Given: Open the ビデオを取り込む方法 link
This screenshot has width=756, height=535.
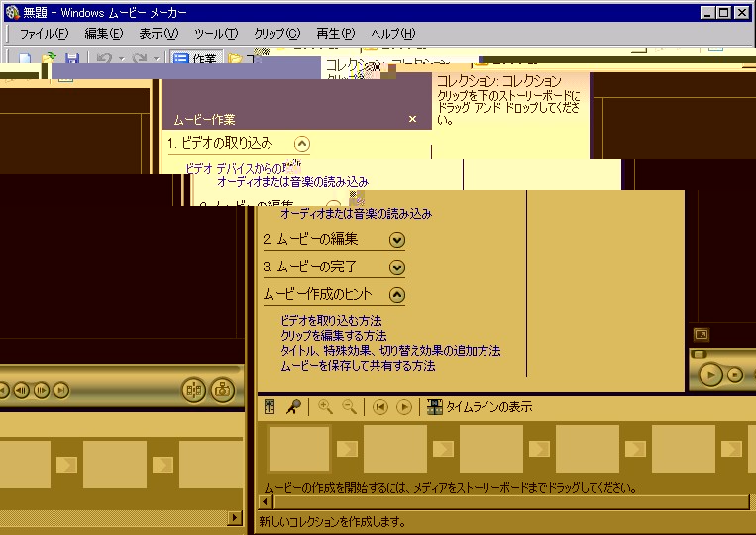Looking at the screenshot, I should (x=330, y=322).
